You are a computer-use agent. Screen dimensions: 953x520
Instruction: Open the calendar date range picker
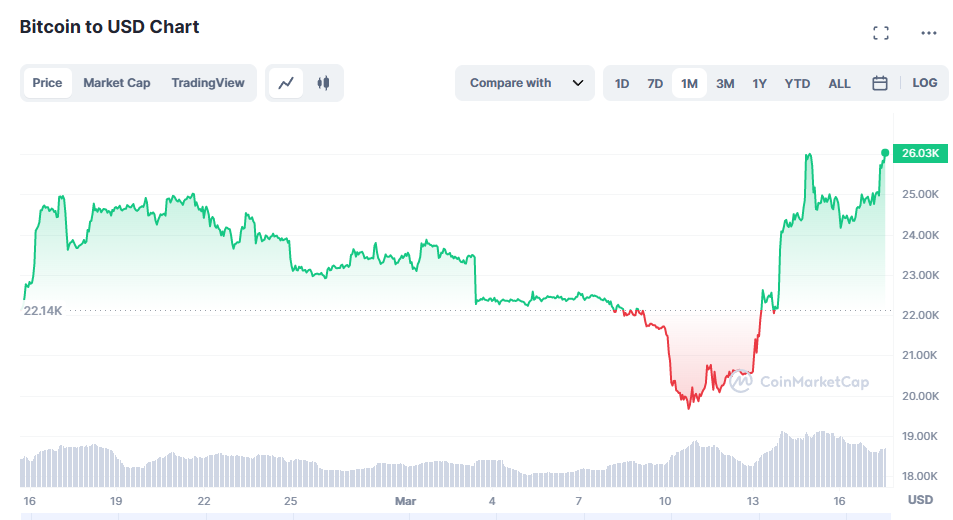880,83
